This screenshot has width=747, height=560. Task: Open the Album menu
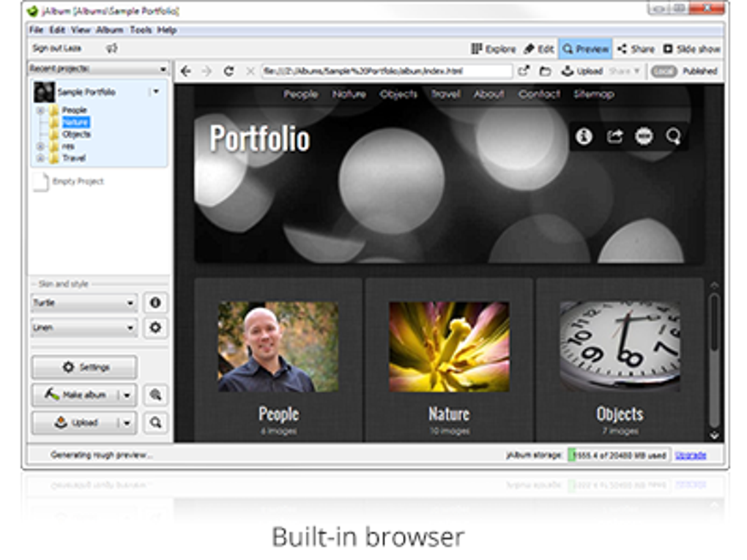click(110, 30)
